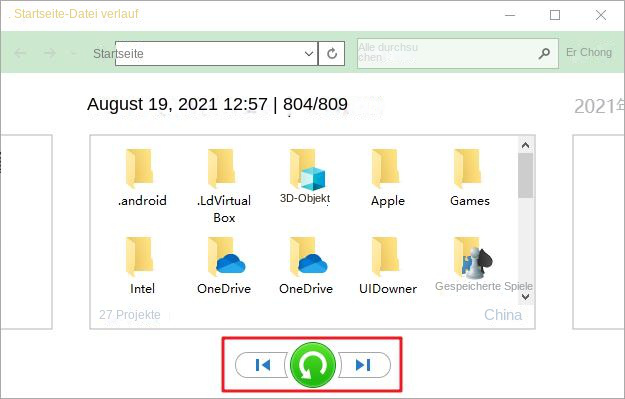Select the Games folder
Image resolution: width=625 pixels, height=399 pixels.
coord(470,177)
